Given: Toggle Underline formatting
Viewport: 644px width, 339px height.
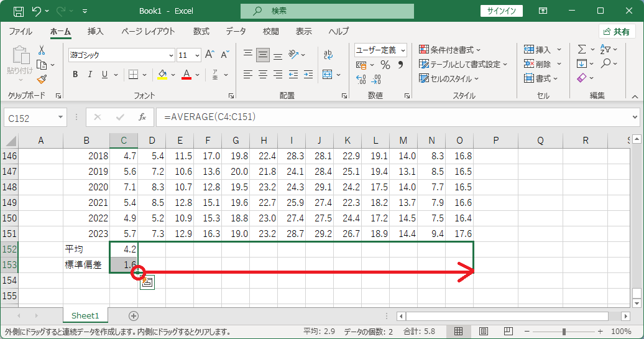Looking at the screenshot, I should (x=104, y=75).
